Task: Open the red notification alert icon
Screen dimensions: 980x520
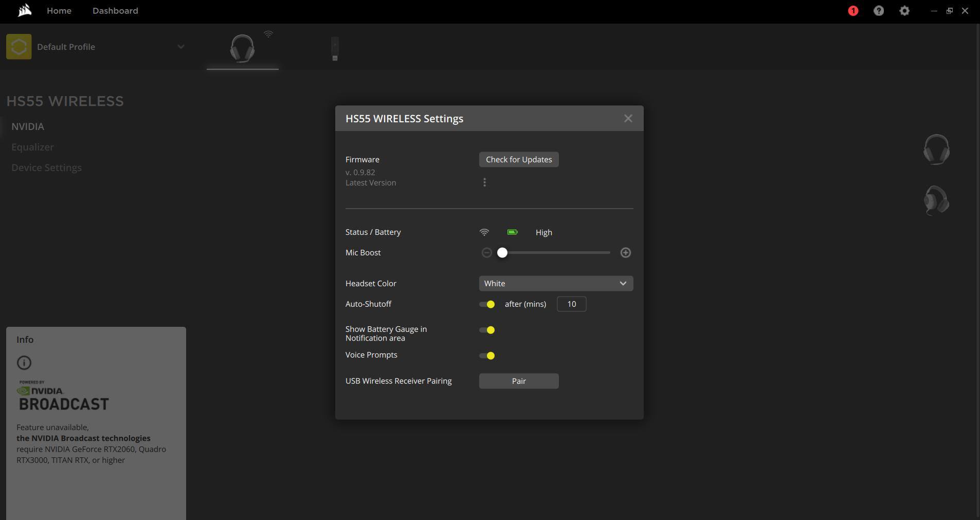Action: click(853, 11)
